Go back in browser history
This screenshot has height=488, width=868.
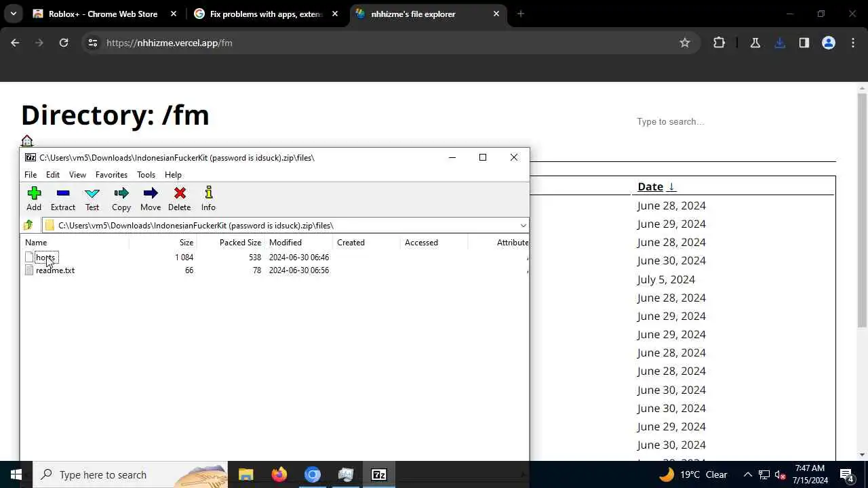point(15,43)
